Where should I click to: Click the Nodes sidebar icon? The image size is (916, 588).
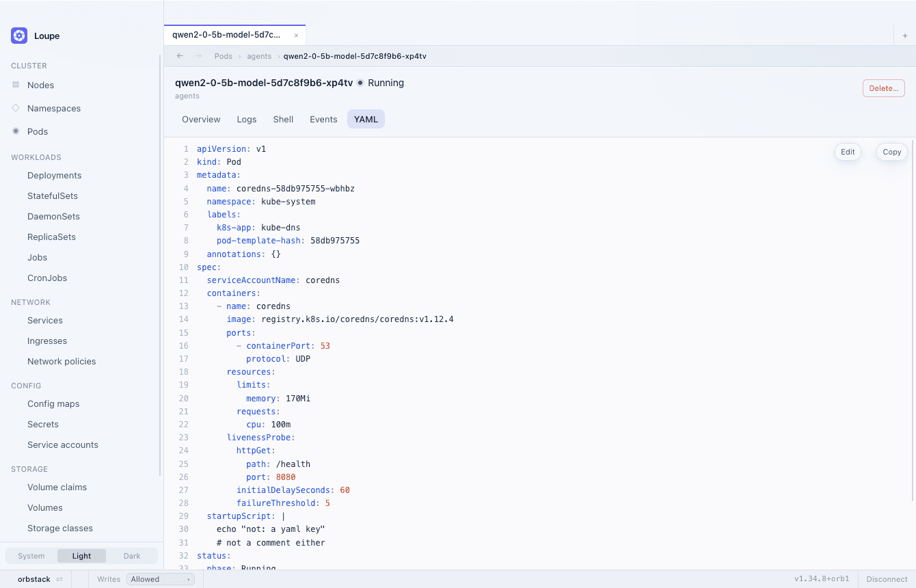16,85
